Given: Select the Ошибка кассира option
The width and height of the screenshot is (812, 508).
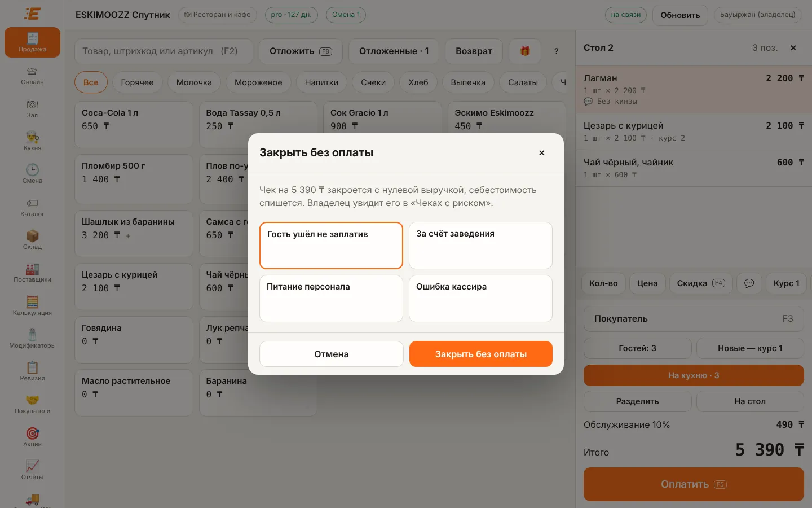Looking at the screenshot, I should tap(480, 299).
